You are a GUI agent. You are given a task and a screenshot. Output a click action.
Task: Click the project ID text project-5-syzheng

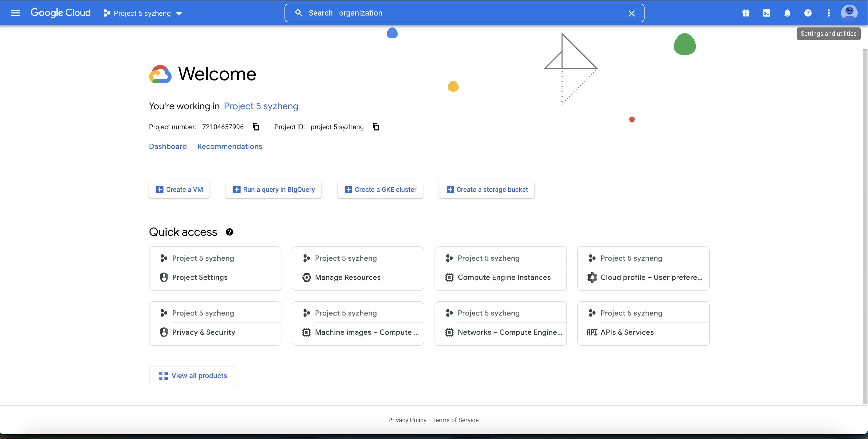(337, 127)
